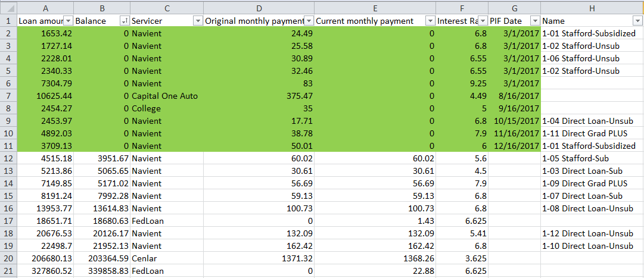The height and width of the screenshot is (278, 644).
Task: Click the Cenlar servicer cell
Action: tap(167, 259)
